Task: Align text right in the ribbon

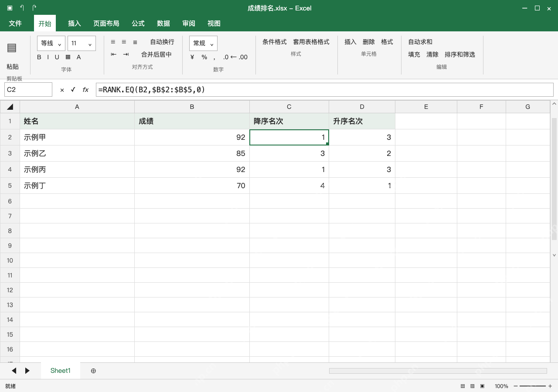Action: point(135,42)
